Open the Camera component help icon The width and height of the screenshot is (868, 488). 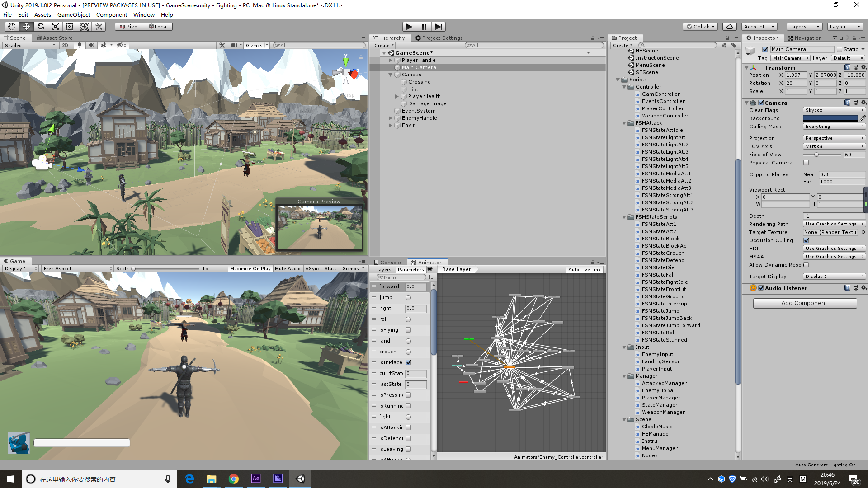tap(847, 103)
